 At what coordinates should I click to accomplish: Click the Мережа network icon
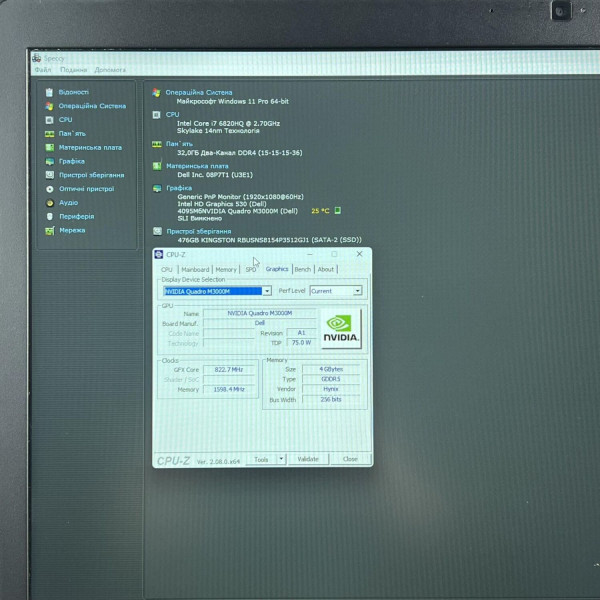[x=50, y=231]
